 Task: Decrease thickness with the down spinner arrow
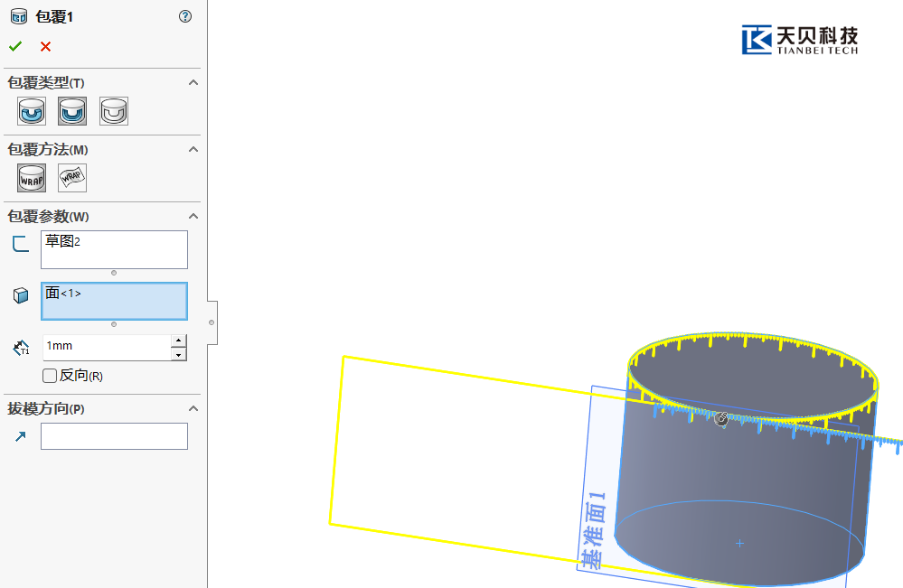pos(179,354)
